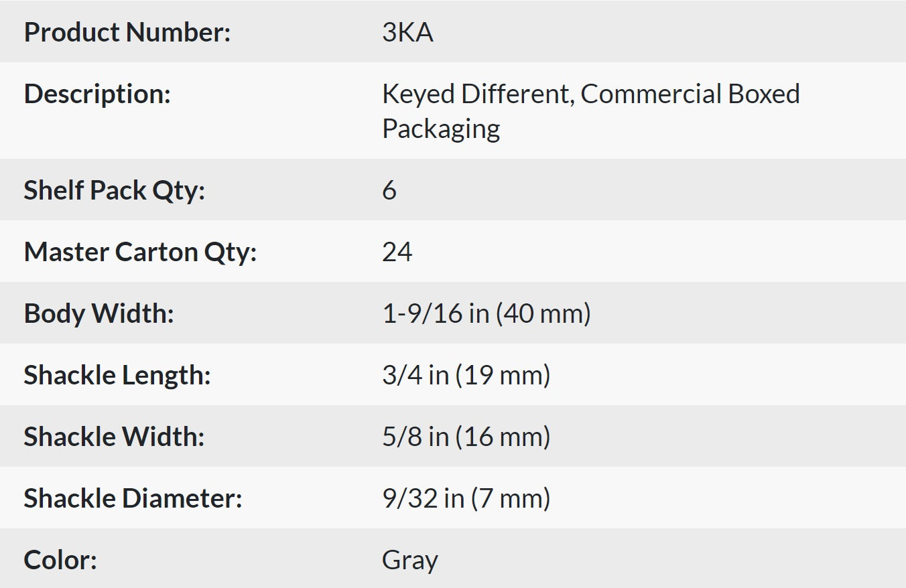
Task: Click the "Master Carton Qty:" label
Action: 140,252
